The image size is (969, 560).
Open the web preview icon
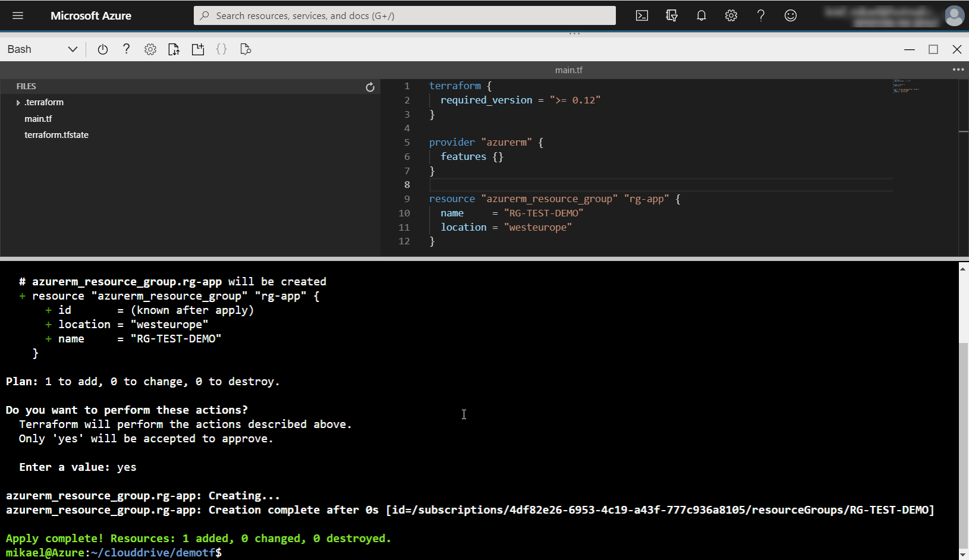246,49
